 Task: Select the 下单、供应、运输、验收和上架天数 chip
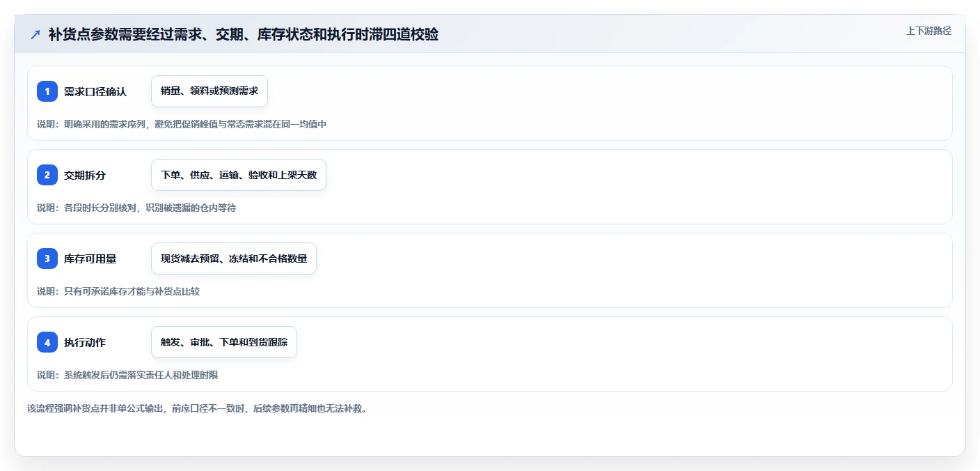point(239,175)
